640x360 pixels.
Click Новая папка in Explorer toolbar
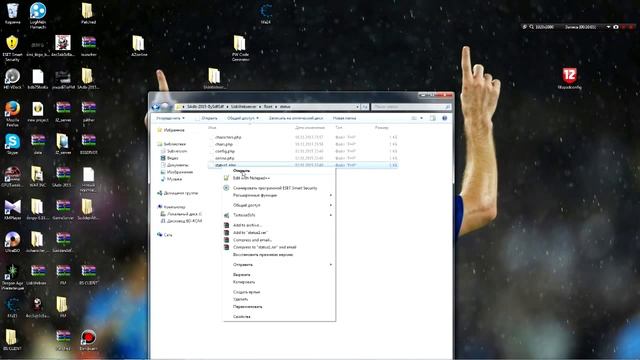pos(344,118)
